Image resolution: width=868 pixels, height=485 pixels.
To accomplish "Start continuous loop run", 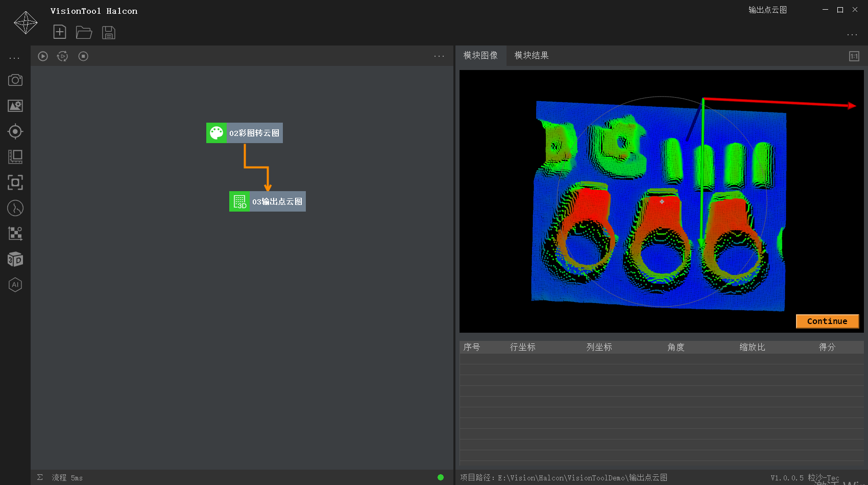I will click(62, 56).
